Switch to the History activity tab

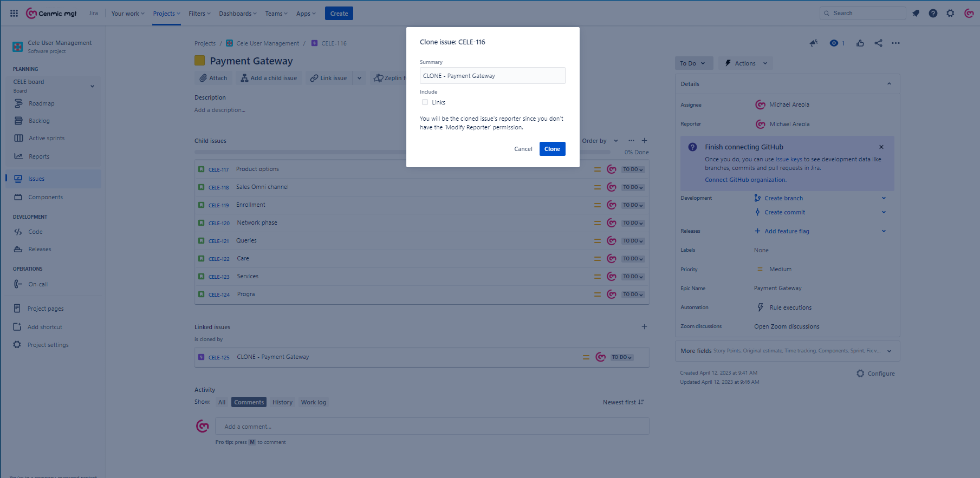click(282, 402)
